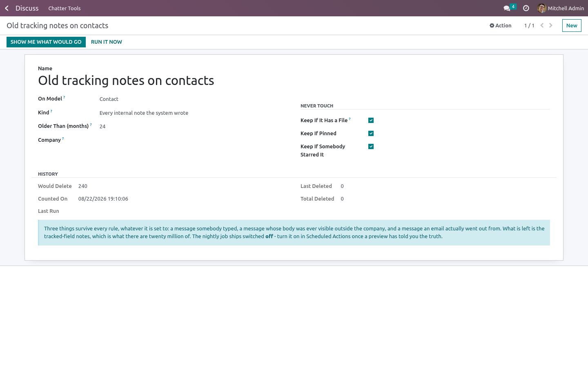This screenshot has height=384, width=588.
Task: Click the NEVER TOUCH section heading
Action: coord(317,106)
